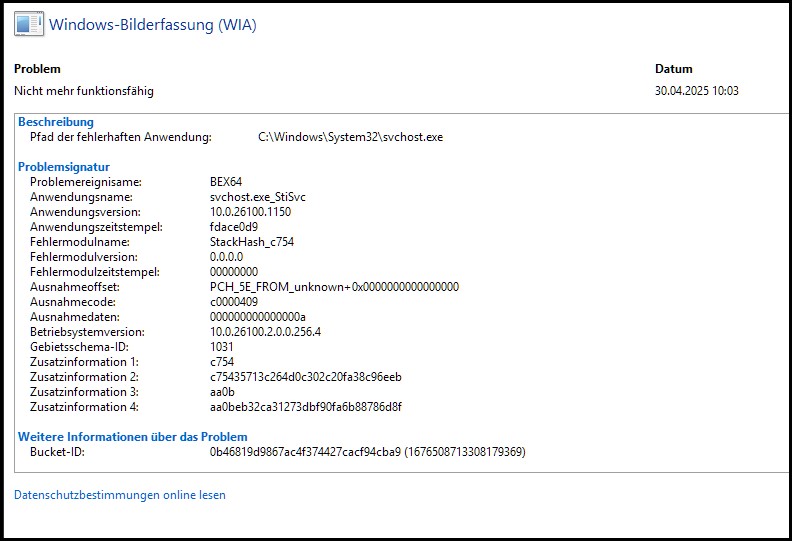792x541 pixels.
Task: Select the value 10.0.26100.2.0.0.256.4
Action: click(x=265, y=332)
